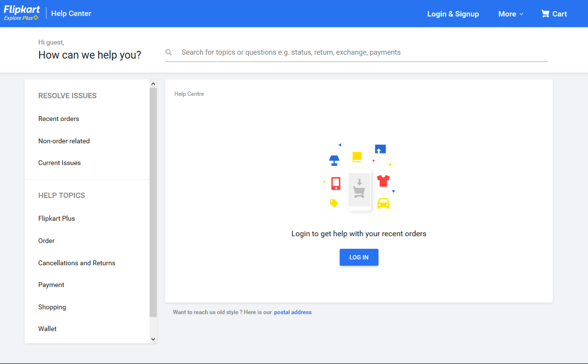This screenshot has width=588, height=364.
Task: Click the sidebar scrollbar thumb
Action: coord(153,202)
